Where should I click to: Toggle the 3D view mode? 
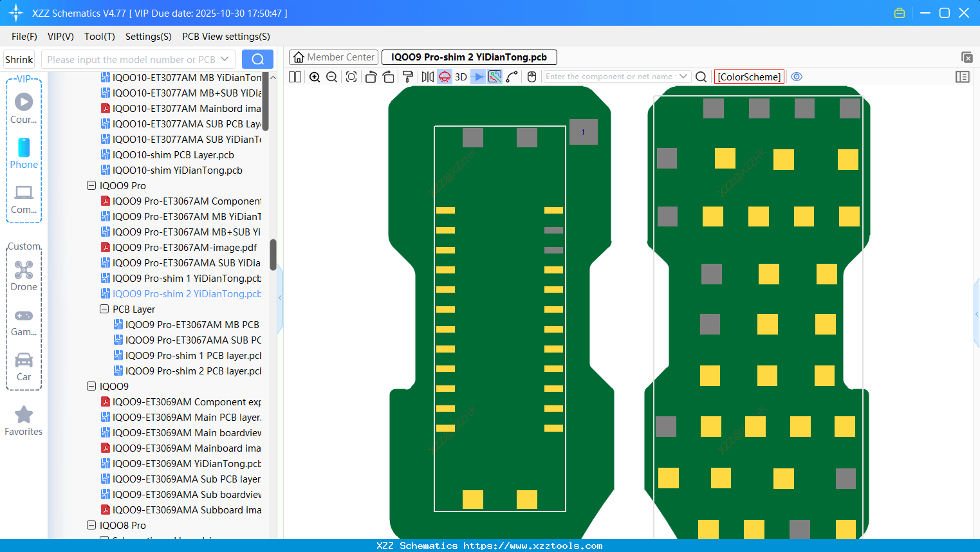tap(461, 77)
